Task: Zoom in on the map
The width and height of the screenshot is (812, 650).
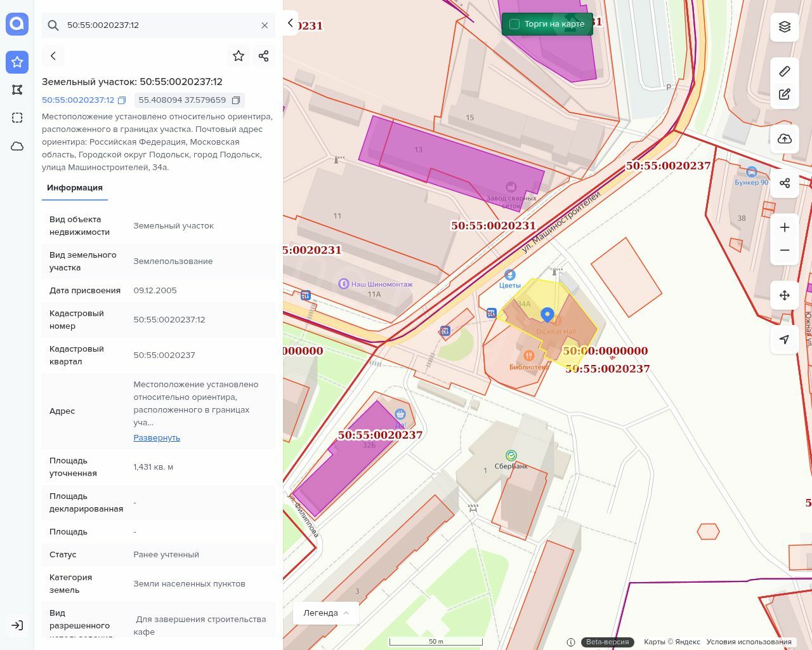Action: click(785, 227)
